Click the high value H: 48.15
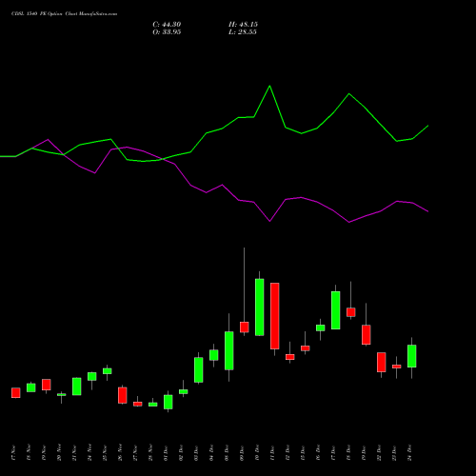Screen dimensions: 476x476 click(243, 25)
